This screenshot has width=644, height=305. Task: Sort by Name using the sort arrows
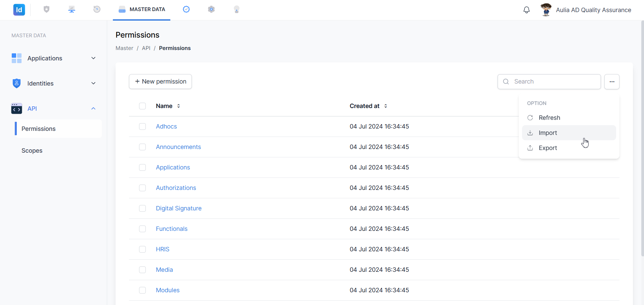tap(178, 106)
